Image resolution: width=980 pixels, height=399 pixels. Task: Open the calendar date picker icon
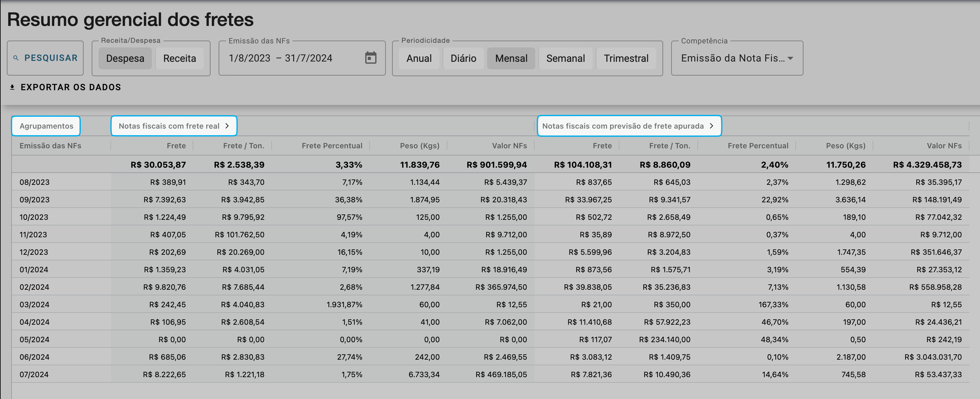click(371, 58)
